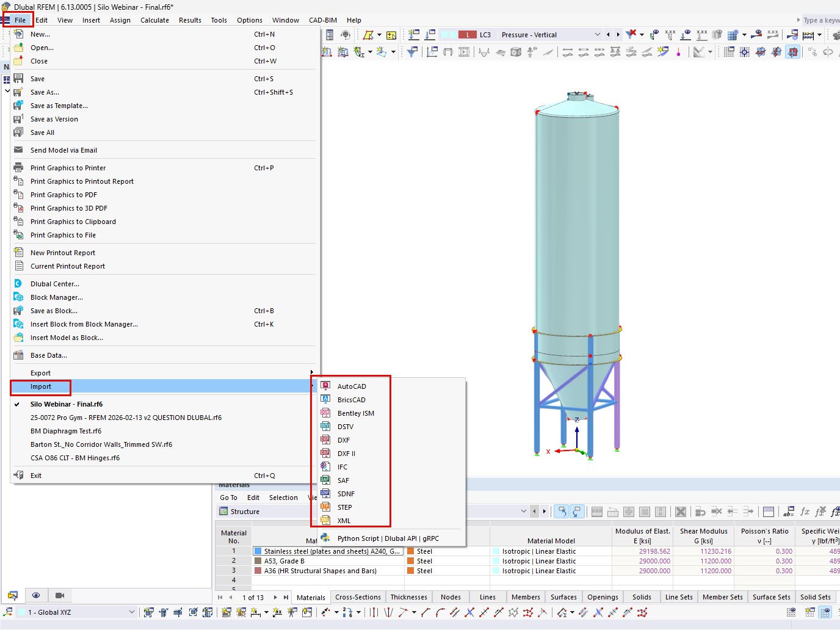Open the Go To table menu
Image resolution: width=840 pixels, height=630 pixels.
coord(228,498)
